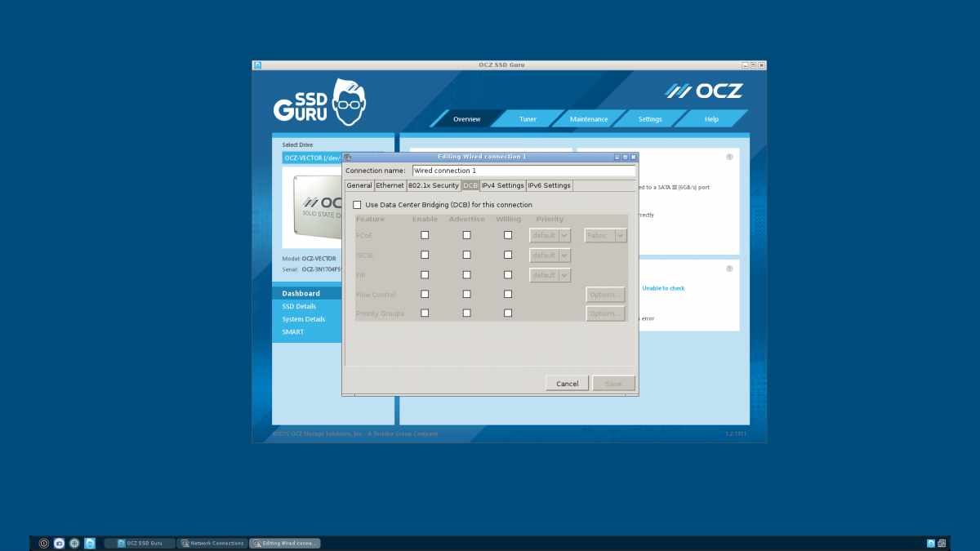Expand the Fabric mode dropdown

click(x=605, y=235)
